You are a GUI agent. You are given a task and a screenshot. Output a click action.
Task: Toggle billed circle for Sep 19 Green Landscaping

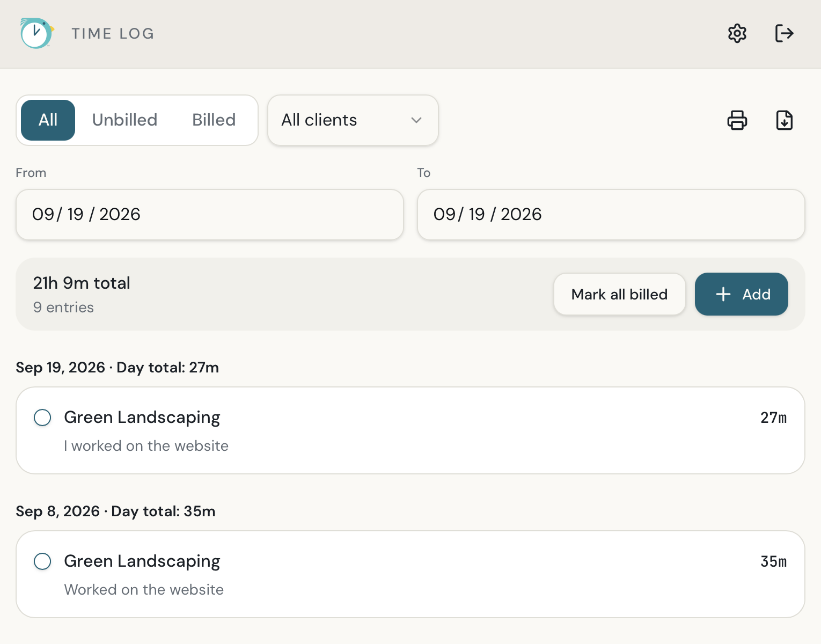coord(42,418)
